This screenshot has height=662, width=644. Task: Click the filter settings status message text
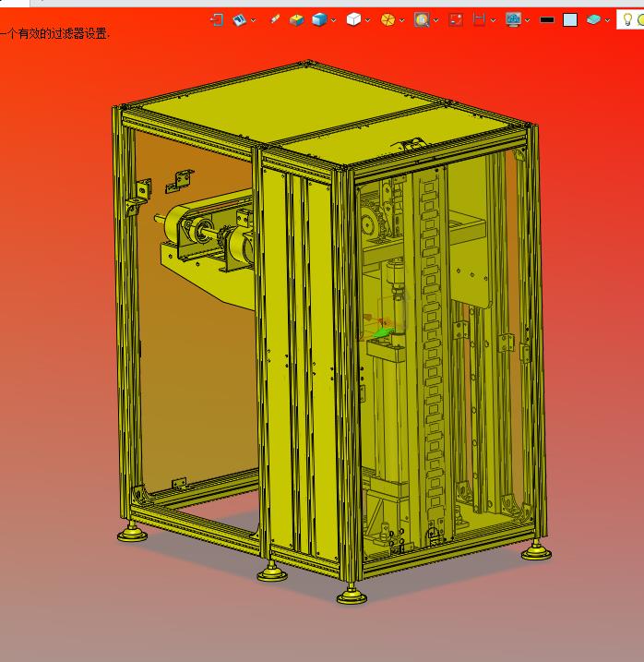click(54, 33)
